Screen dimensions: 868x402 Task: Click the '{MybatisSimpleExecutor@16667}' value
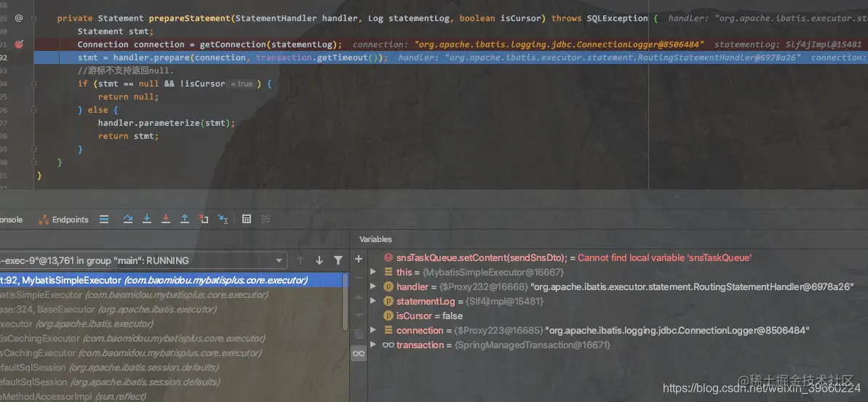(x=493, y=272)
